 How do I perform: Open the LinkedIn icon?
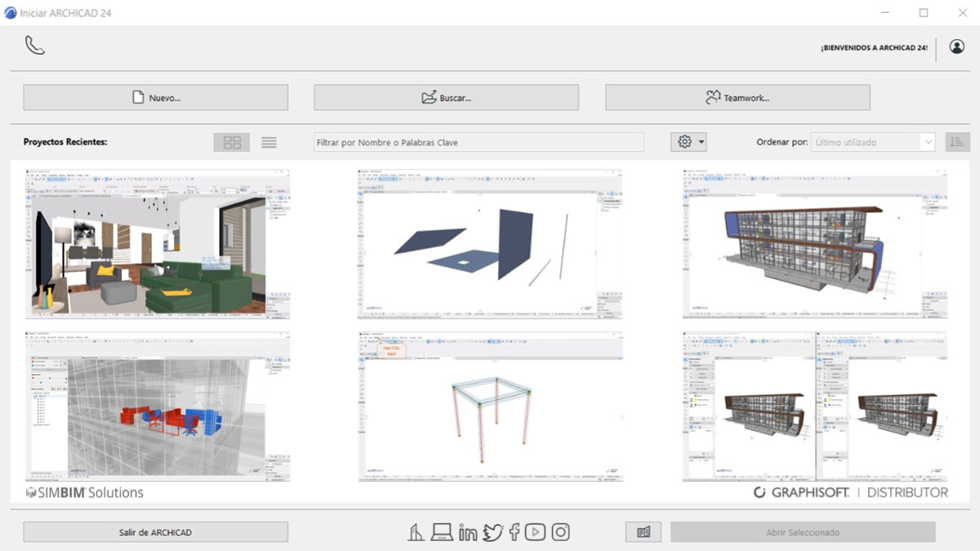[468, 532]
